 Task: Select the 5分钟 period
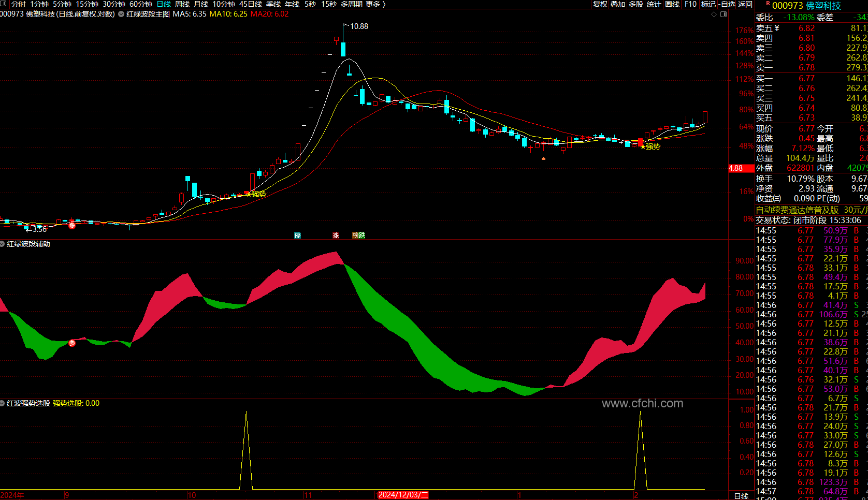click(62, 4)
